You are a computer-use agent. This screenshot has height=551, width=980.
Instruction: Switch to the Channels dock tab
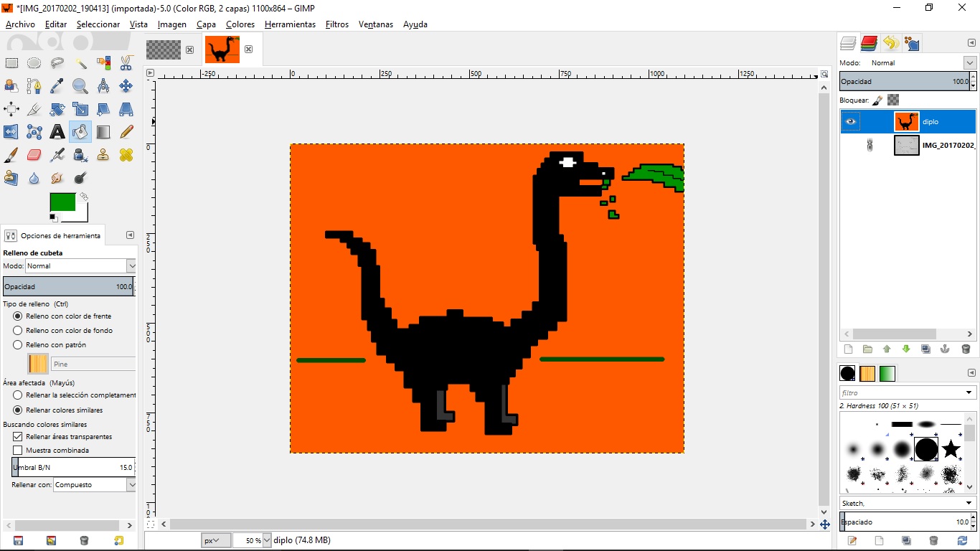pos(870,44)
